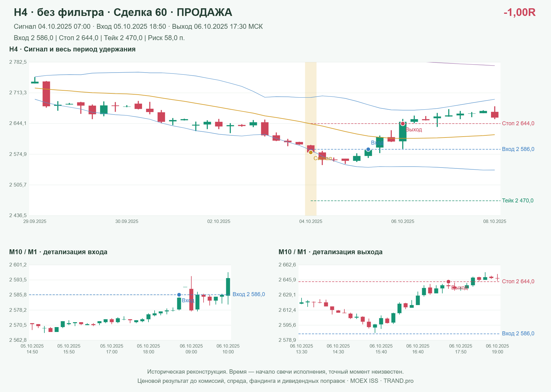551x392 pixels.
Task: Click the "04.10.2025" date axis label
Action: (x=311, y=221)
